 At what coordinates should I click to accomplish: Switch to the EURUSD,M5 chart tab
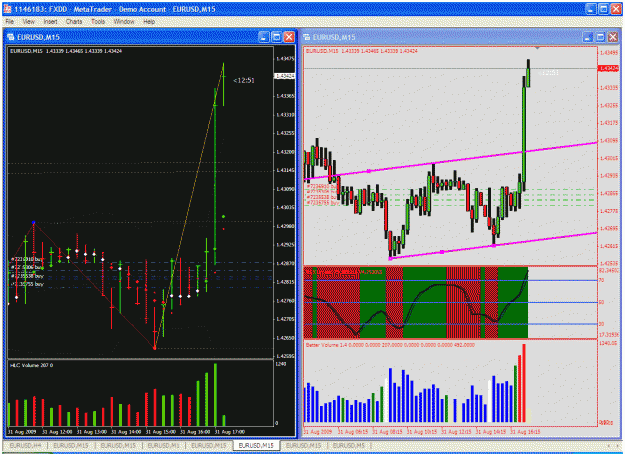pyautogui.click(x=349, y=445)
